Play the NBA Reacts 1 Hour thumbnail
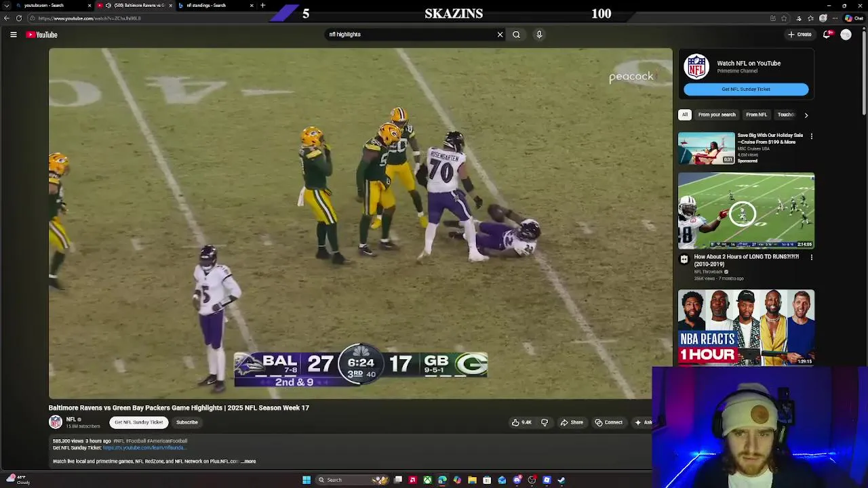 pos(746,327)
